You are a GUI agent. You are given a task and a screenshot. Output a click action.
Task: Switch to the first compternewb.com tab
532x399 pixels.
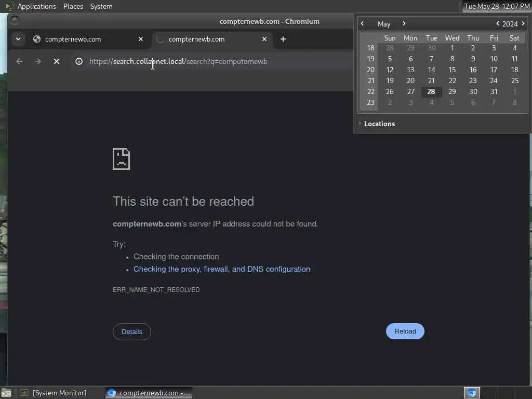coord(88,39)
